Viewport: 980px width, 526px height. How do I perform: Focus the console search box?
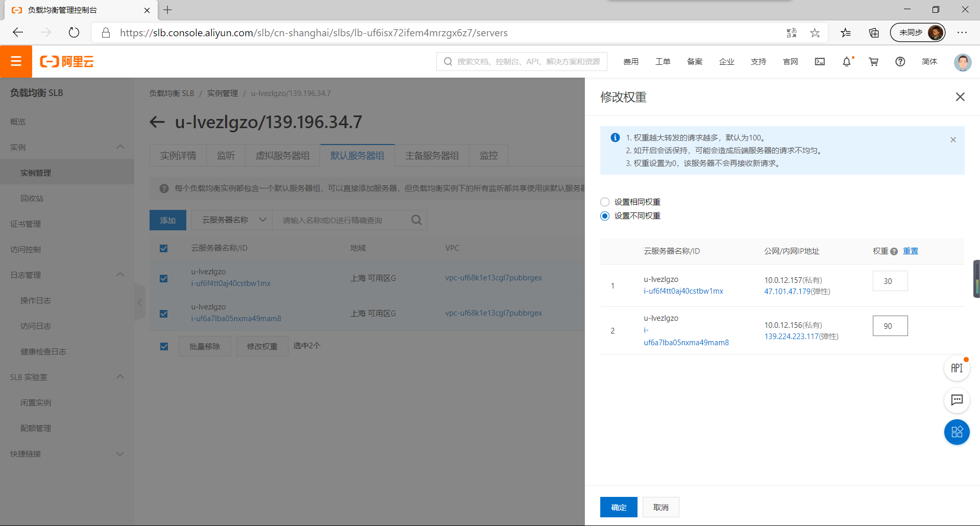coord(522,61)
